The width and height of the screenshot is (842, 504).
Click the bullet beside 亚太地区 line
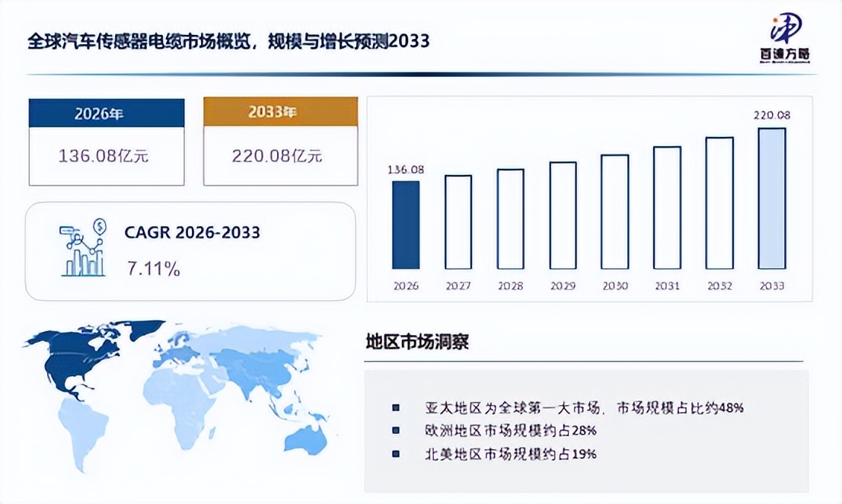click(x=396, y=408)
